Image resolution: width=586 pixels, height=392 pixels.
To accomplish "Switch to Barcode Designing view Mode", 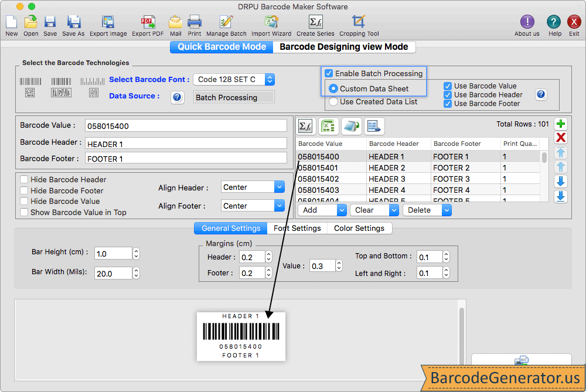I will pos(344,47).
